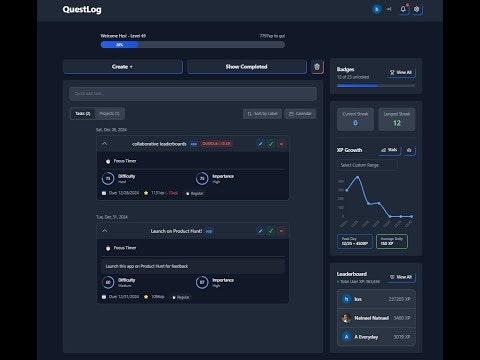View all in the Leaderboard panel
Image resolution: width=480 pixels, height=360 pixels.
[401, 277]
